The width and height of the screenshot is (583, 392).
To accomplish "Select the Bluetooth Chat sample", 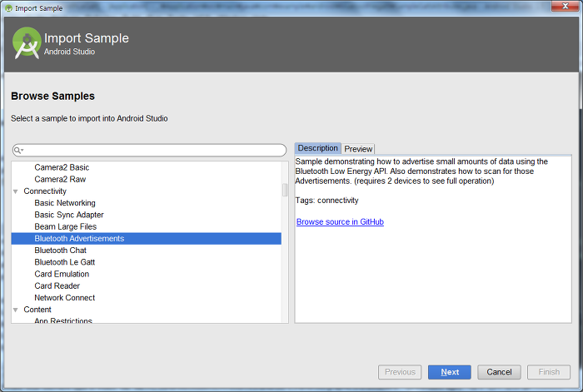I will tap(60, 251).
